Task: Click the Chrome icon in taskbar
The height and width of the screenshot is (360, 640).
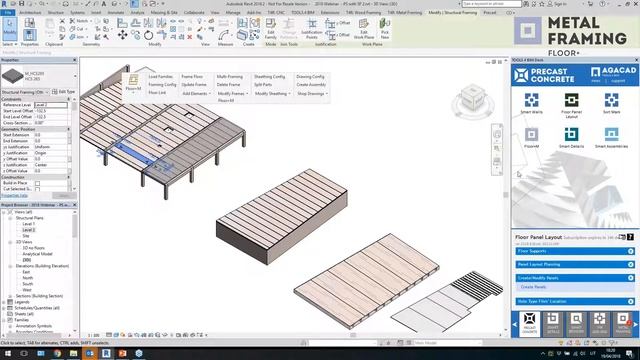Action: click(57, 353)
